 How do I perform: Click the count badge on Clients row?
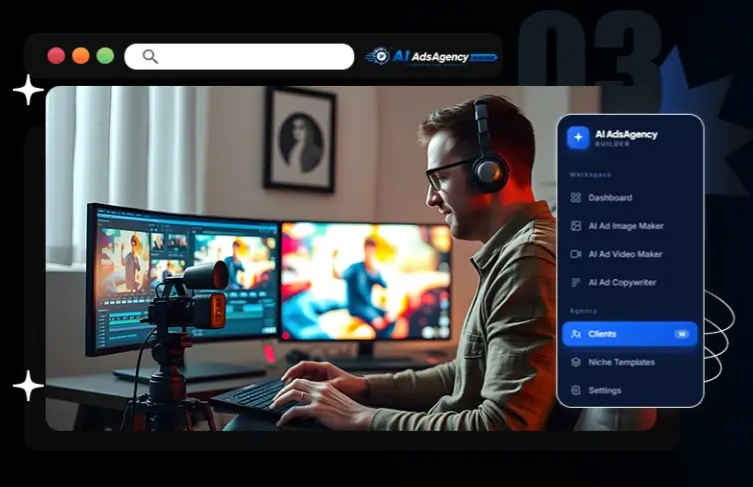click(x=681, y=334)
